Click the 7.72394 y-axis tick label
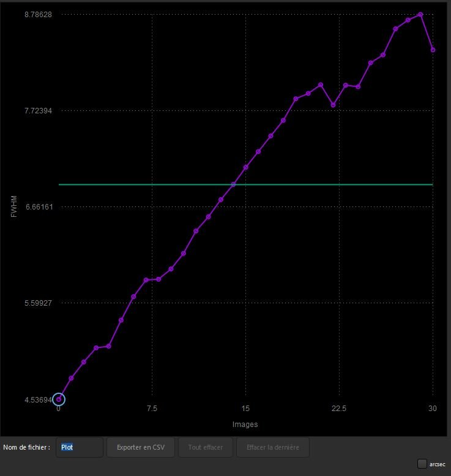The width and height of the screenshot is (451, 476). click(38, 111)
